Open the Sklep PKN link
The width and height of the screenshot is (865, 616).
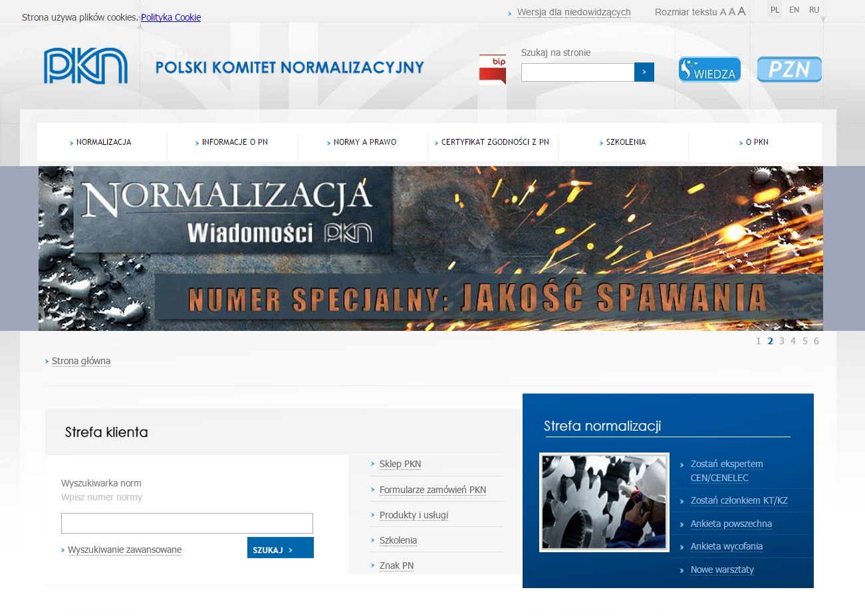[400, 464]
